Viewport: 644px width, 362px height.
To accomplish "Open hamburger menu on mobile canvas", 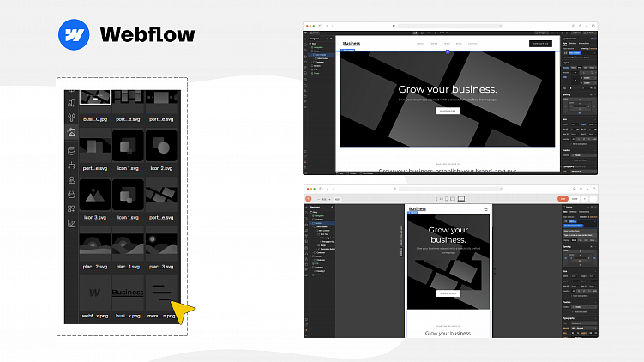I will tap(486, 209).
